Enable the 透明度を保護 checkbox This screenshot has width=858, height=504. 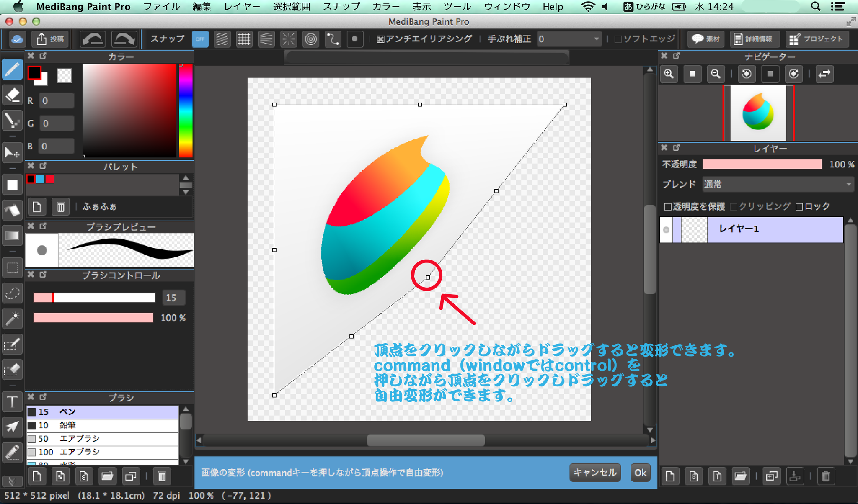[668, 206]
